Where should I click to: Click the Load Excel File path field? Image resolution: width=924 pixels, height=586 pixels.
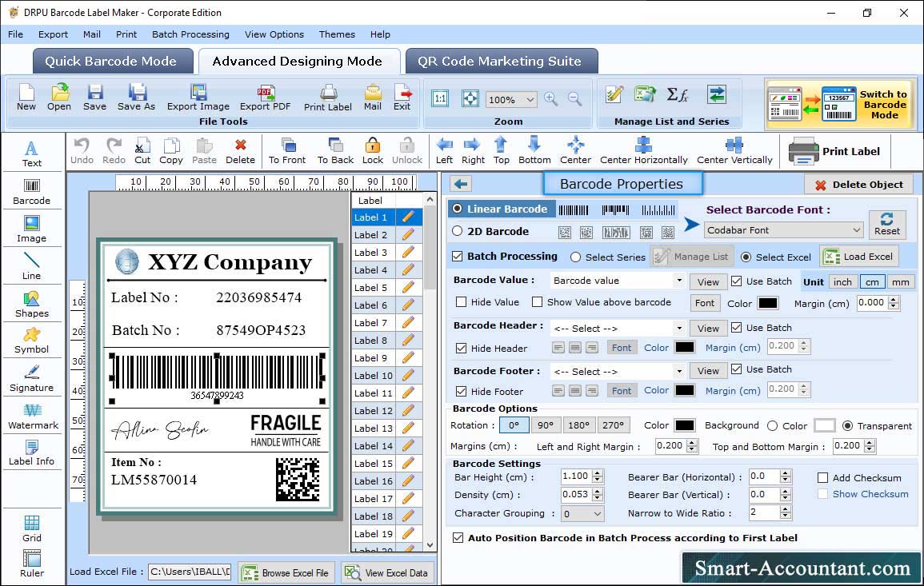pos(190,572)
